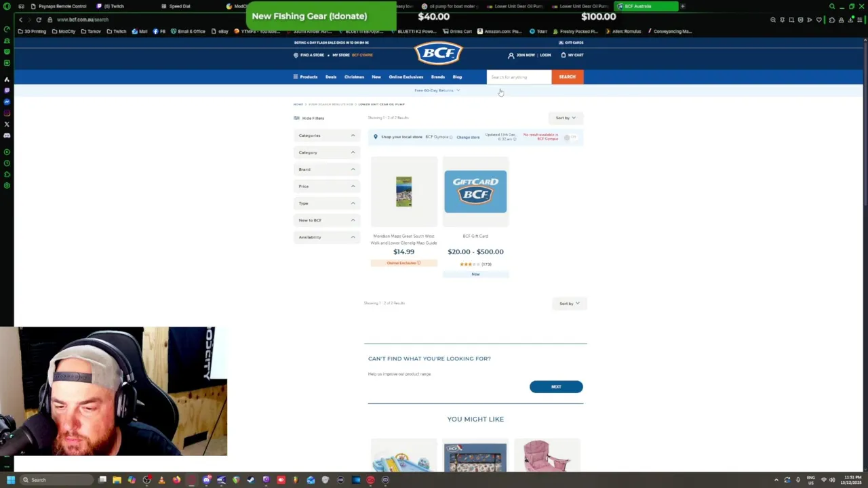
Task: Open the BCF Gift Card product image
Action: tap(475, 192)
